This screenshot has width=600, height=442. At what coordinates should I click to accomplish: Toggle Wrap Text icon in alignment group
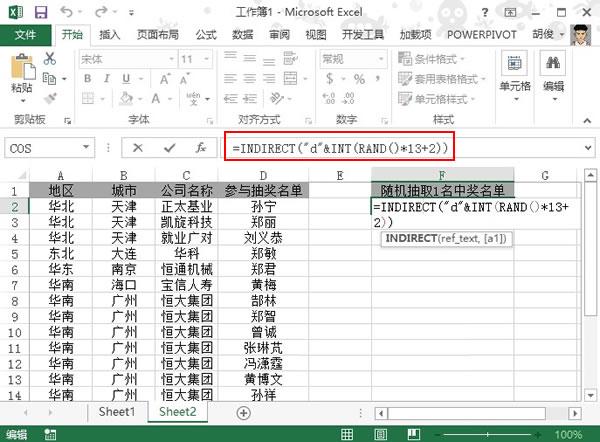pos(291,58)
